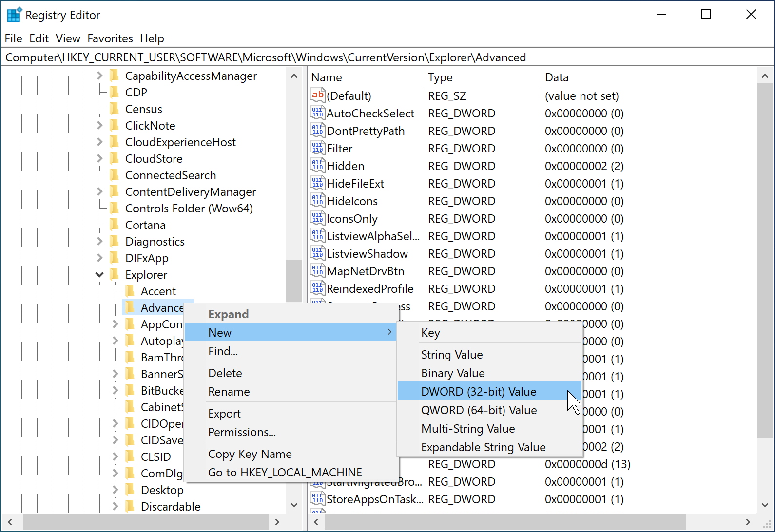
Task: Click the CDP folder icon
Action: coord(115,92)
